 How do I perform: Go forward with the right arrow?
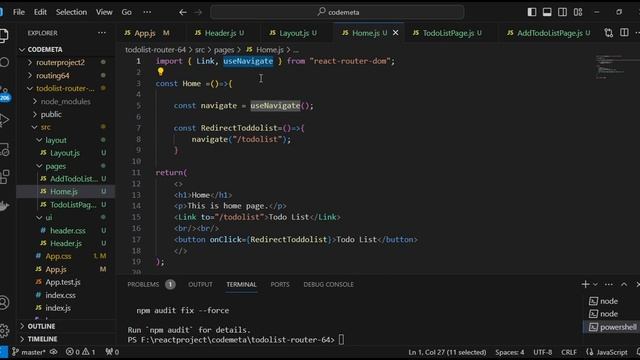click(198, 12)
